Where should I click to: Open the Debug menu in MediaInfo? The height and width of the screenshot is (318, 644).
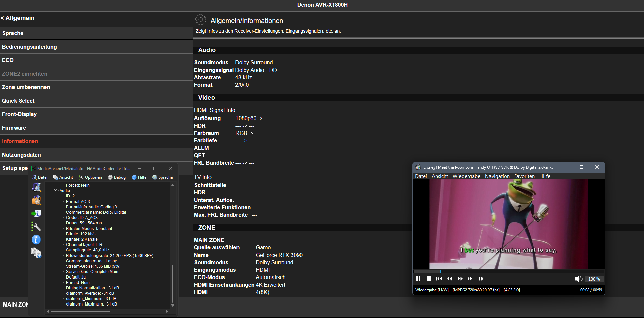pyautogui.click(x=117, y=177)
